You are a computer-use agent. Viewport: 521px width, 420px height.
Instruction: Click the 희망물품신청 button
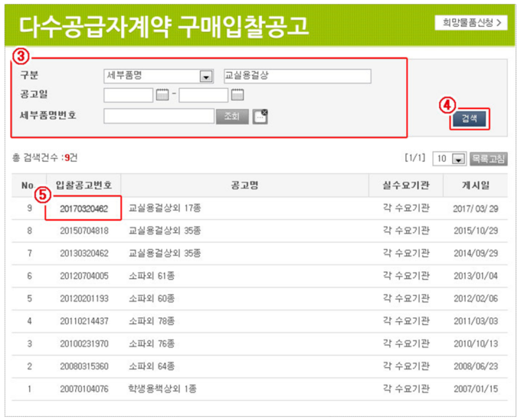[471, 22]
